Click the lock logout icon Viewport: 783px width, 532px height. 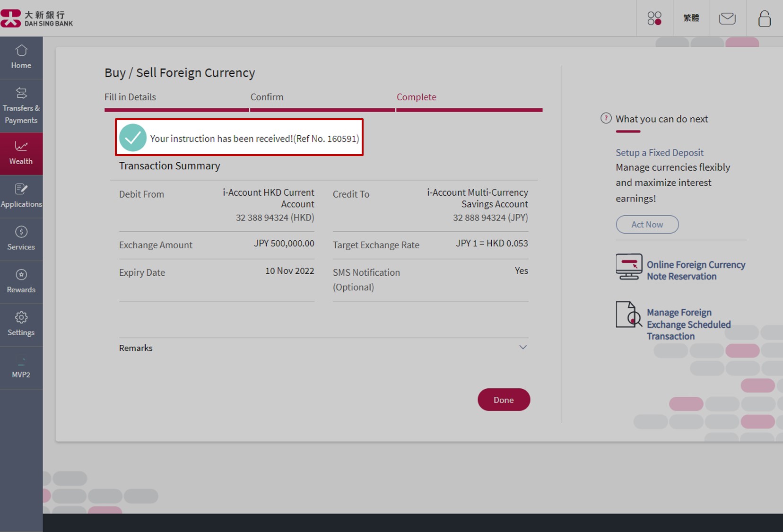tap(764, 18)
